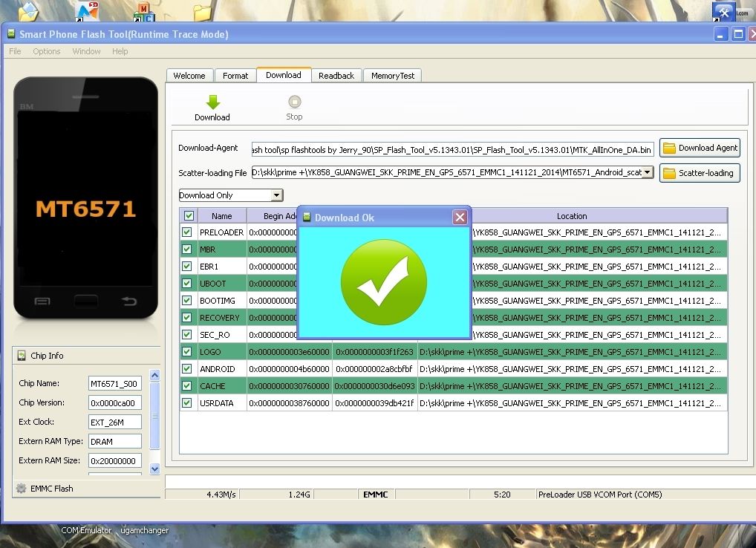Uncheck the ANDROID row checkbox
The width and height of the screenshot is (756, 548).
(x=187, y=369)
